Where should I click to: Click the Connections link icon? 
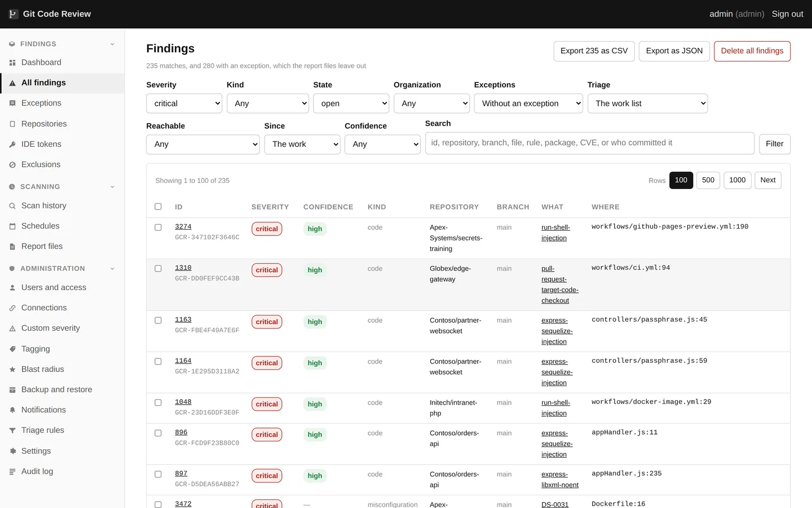12,308
